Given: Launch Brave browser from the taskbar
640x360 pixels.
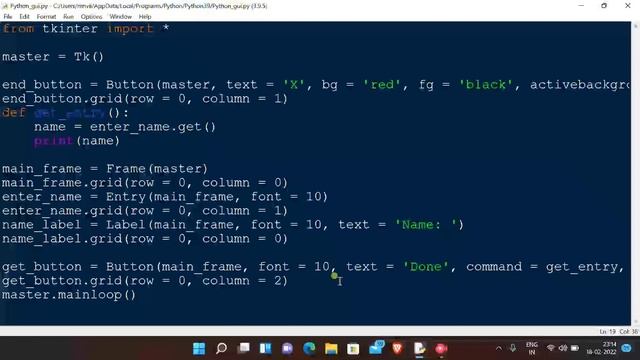Looking at the screenshot, I should point(397,349).
